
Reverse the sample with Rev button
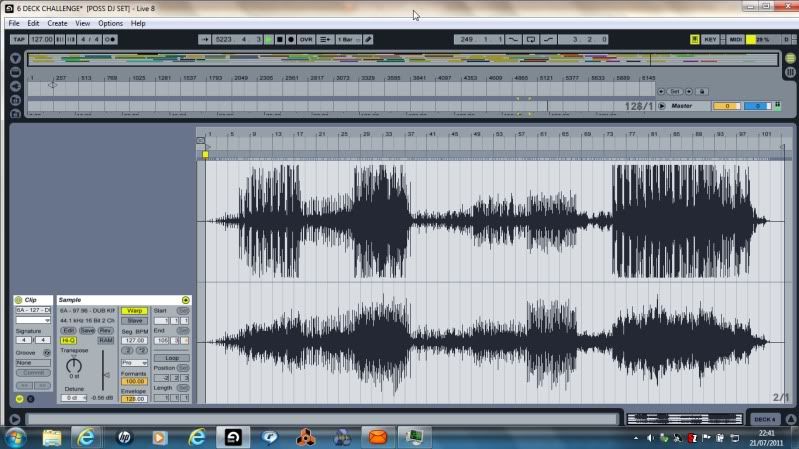tap(105, 330)
